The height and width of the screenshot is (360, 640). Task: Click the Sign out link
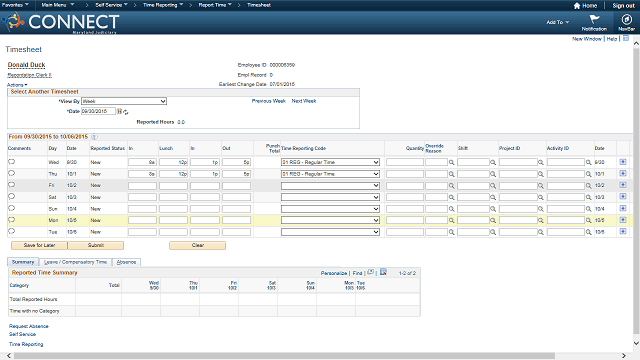click(623, 6)
